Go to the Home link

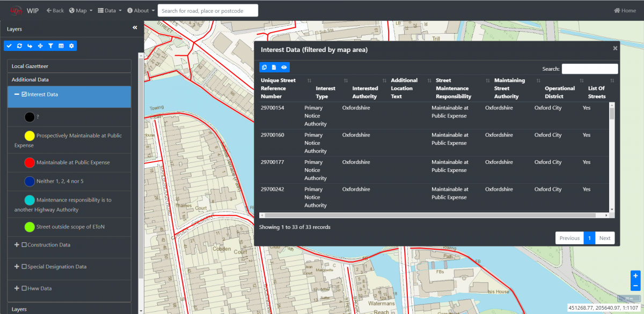625,11
